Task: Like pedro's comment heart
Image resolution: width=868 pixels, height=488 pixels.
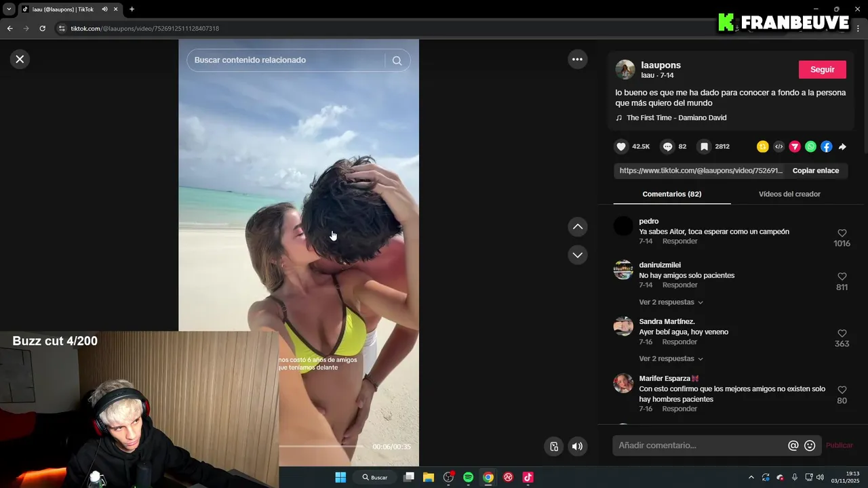Action: pyautogui.click(x=842, y=233)
